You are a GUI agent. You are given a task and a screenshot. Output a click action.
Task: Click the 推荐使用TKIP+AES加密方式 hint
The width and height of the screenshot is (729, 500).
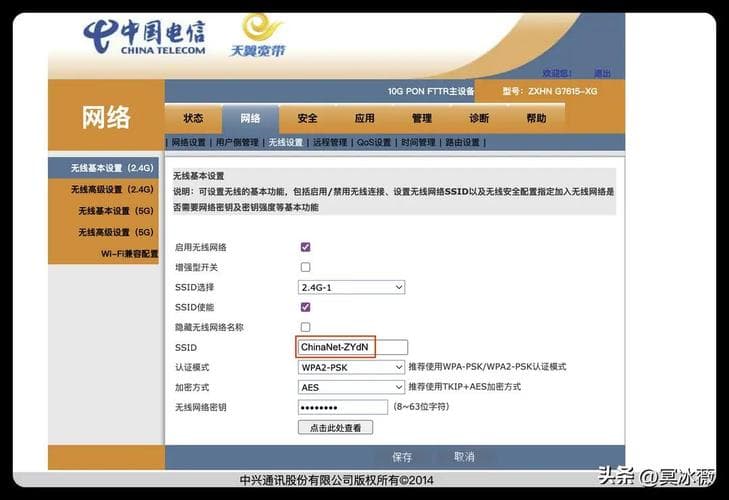pos(464,387)
